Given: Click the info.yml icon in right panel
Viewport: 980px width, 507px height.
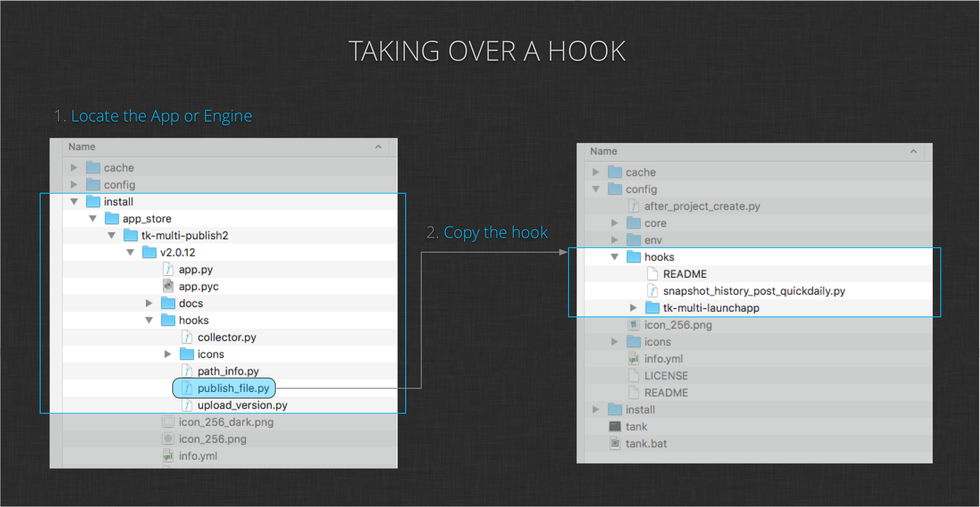Looking at the screenshot, I should click(633, 359).
